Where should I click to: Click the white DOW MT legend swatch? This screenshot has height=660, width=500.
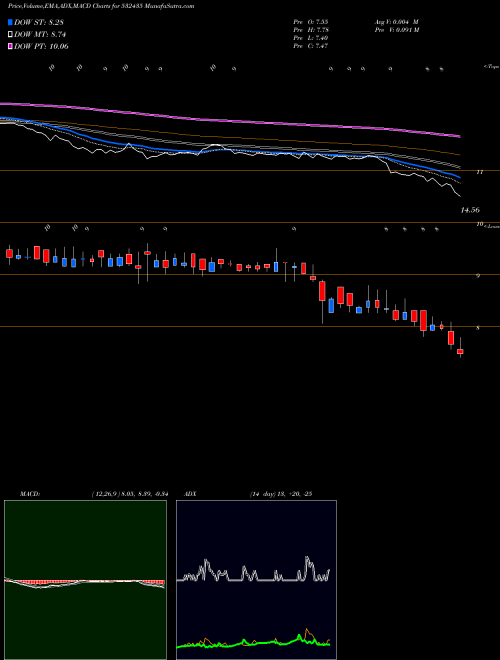(x=10, y=35)
